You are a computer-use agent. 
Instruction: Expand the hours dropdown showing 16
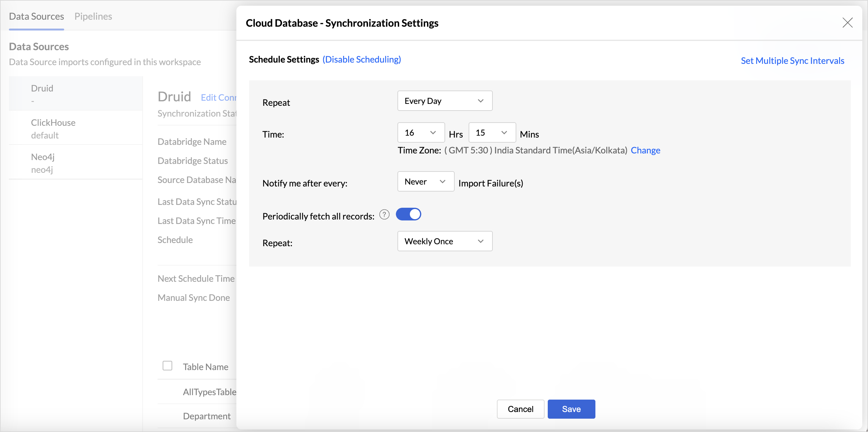pyautogui.click(x=421, y=132)
